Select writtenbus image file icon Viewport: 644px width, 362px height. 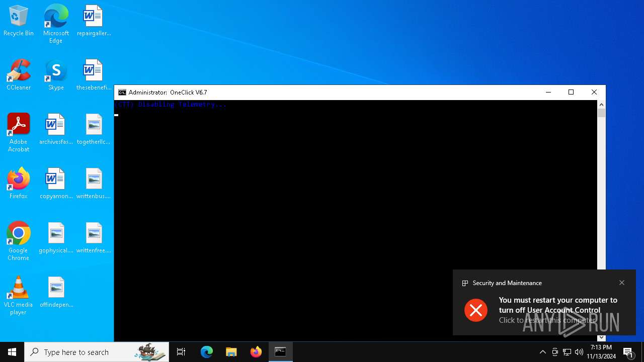pyautogui.click(x=94, y=184)
